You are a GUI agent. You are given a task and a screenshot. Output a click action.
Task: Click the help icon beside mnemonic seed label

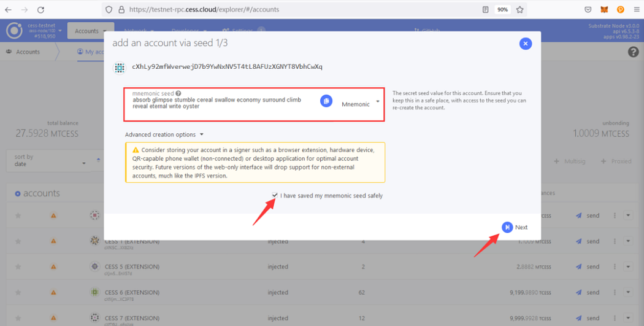click(x=178, y=94)
